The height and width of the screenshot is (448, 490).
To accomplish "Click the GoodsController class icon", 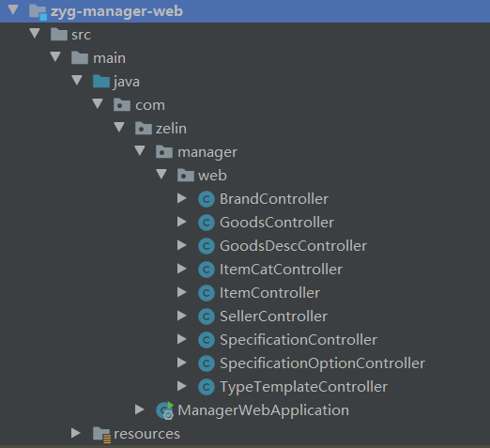I will tap(207, 223).
